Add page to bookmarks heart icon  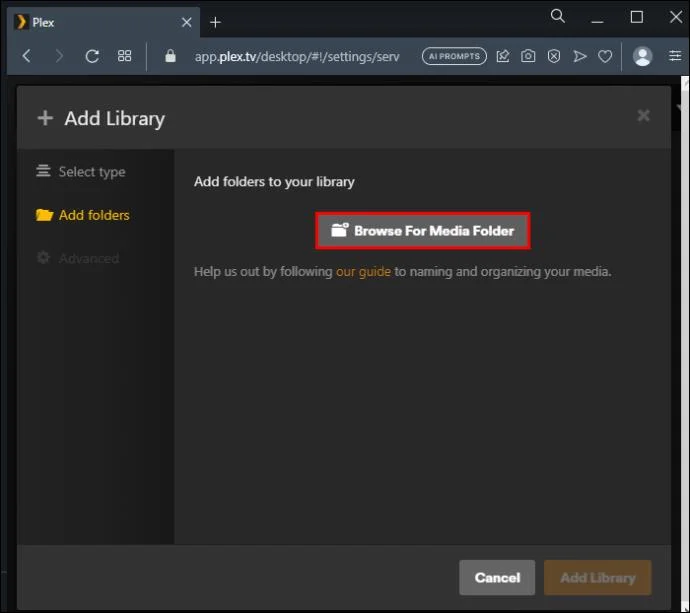coord(605,56)
